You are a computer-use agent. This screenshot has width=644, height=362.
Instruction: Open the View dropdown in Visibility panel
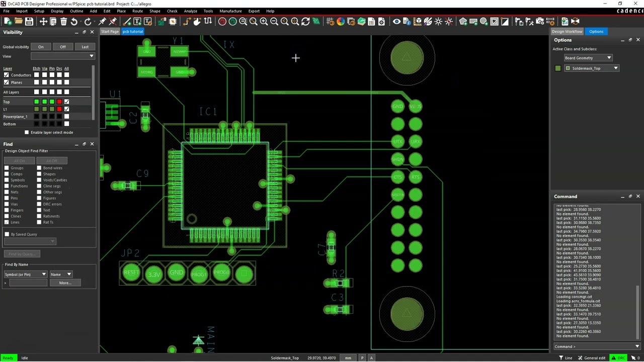62,56
